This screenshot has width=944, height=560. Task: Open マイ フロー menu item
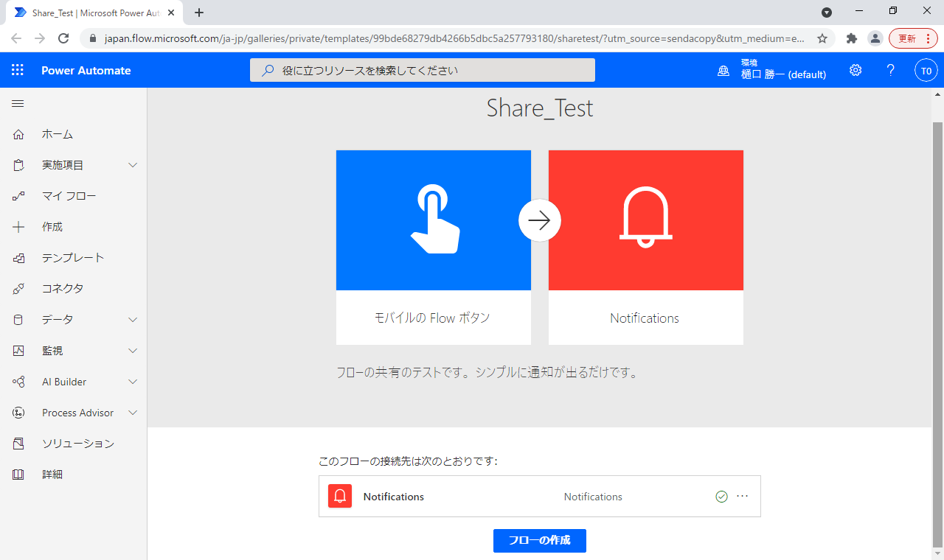(69, 196)
